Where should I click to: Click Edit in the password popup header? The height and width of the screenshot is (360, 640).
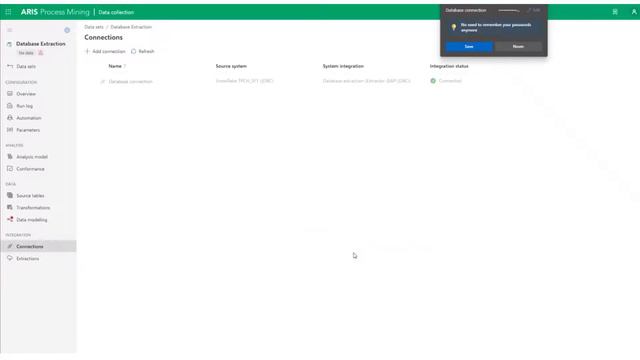(533, 10)
